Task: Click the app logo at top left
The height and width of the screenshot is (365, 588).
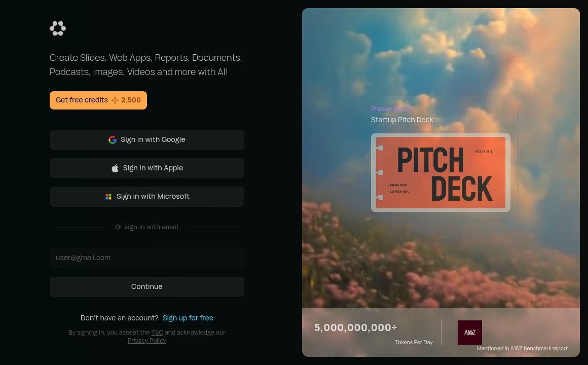Action: pyautogui.click(x=58, y=28)
